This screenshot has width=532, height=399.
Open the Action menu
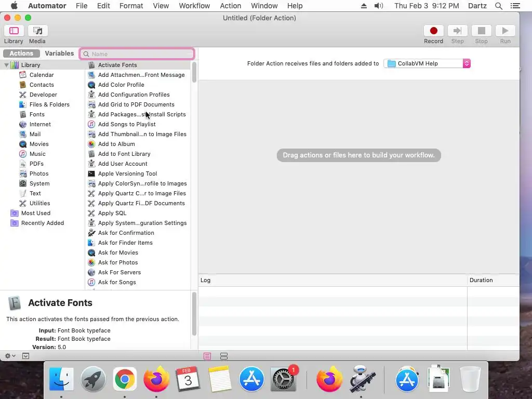(230, 6)
